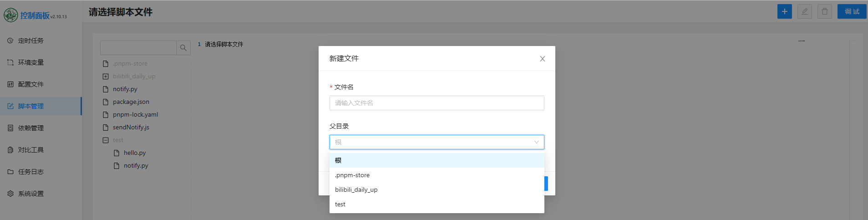Expand the bilibili_daily_up folder in tree
Viewport: 868px width, 220px height.
tap(106, 77)
